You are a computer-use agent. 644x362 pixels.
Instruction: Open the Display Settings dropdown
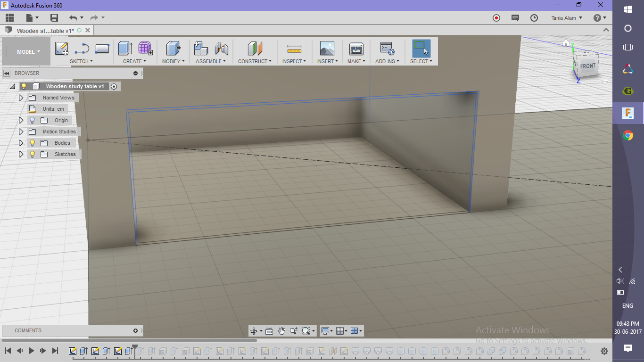(327, 331)
